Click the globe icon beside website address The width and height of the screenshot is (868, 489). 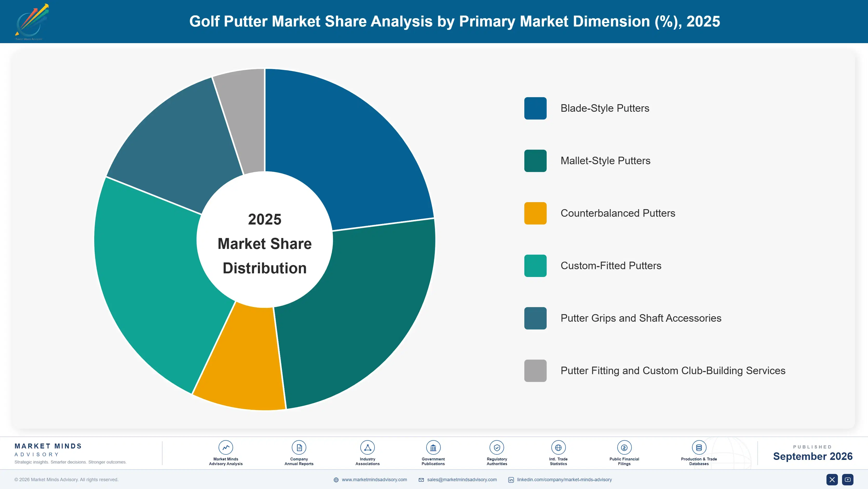336,480
